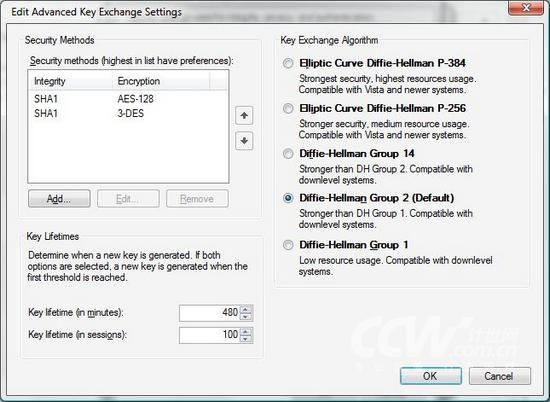
Task: Move selected security method up
Action: pos(244,116)
